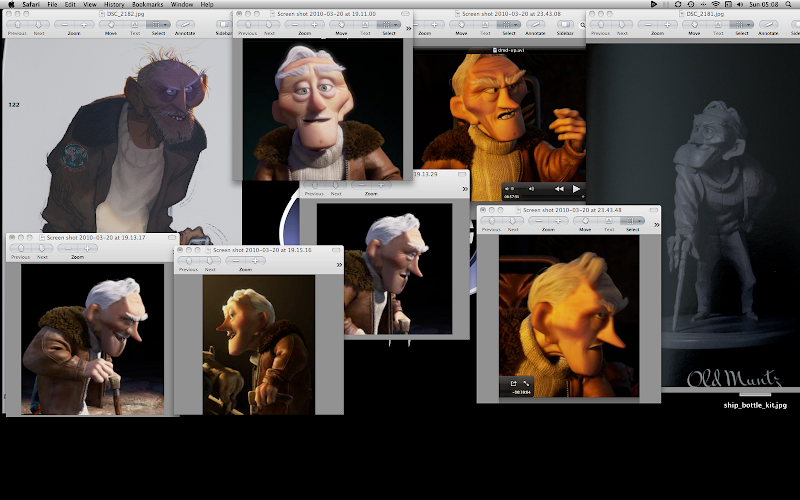The height and width of the screenshot is (500, 800).
Task: Toggle Sidebar in the 23.43.08 screenshot window
Action: (x=566, y=24)
